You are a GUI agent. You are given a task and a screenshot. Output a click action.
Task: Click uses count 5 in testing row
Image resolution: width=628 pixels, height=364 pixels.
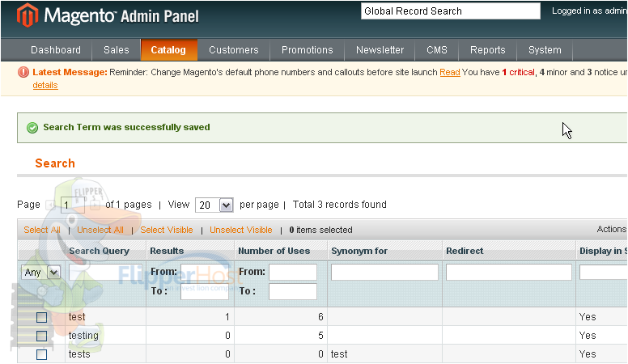click(x=320, y=336)
